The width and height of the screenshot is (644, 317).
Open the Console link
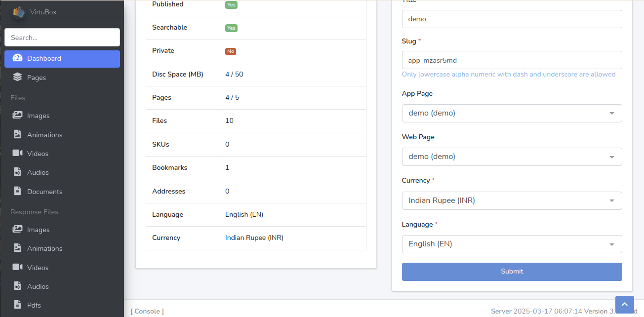point(147,311)
